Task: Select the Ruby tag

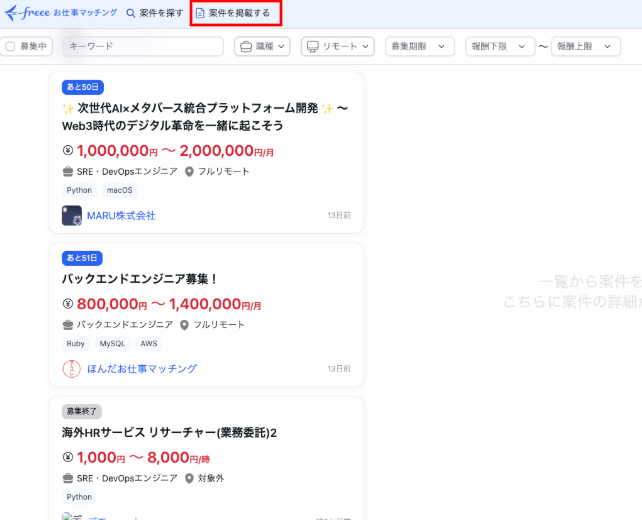Action: (x=76, y=344)
